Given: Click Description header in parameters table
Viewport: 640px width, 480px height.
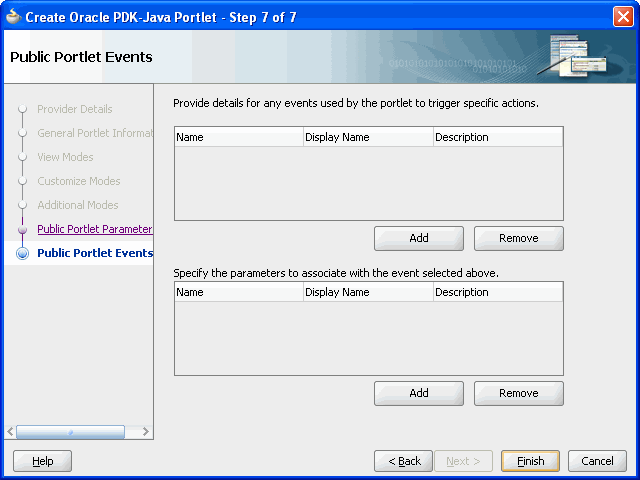Looking at the screenshot, I should (498, 292).
